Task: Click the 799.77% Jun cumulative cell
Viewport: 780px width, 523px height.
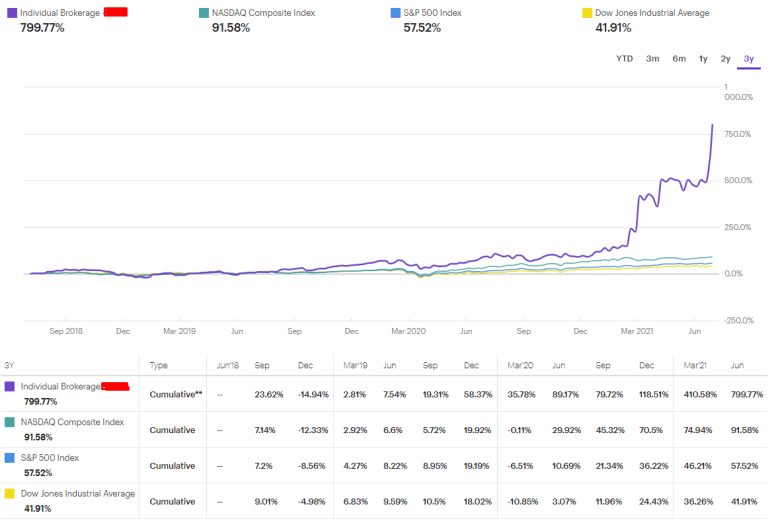Action: point(747,395)
